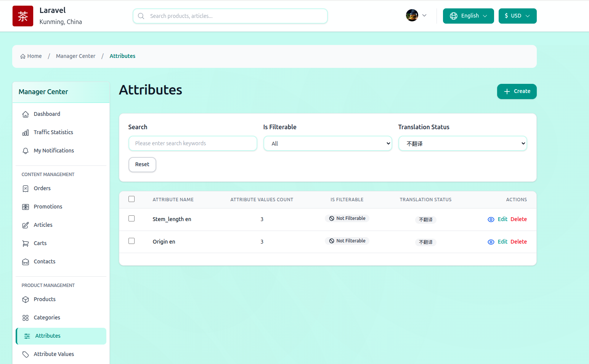The width and height of the screenshot is (589, 364).
Task: Click the Attribute Name column header
Action: 173,200
